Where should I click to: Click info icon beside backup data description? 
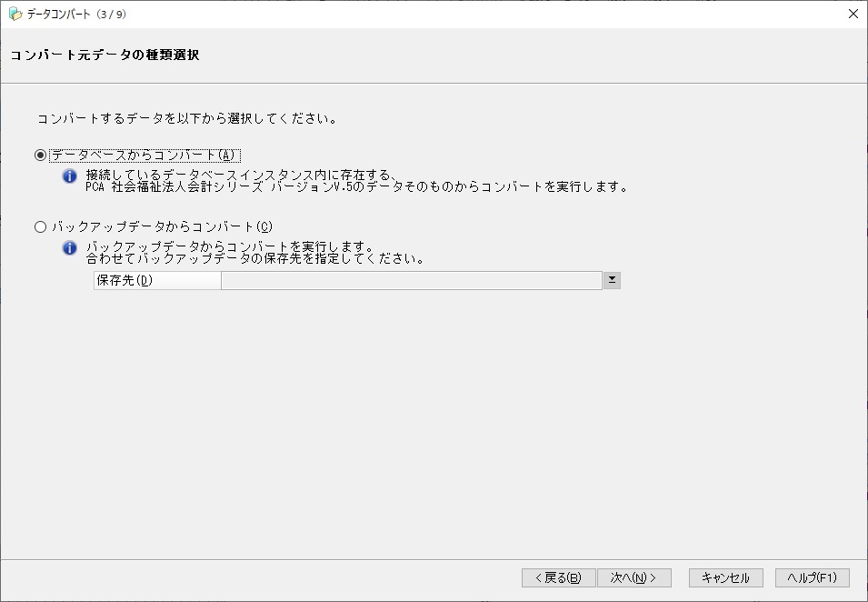point(69,247)
